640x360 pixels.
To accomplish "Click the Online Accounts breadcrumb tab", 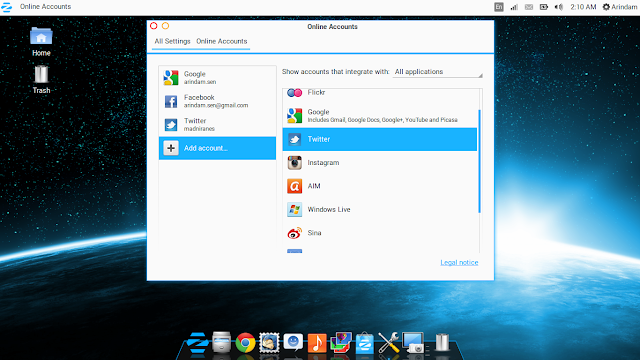I will (x=222, y=41).
